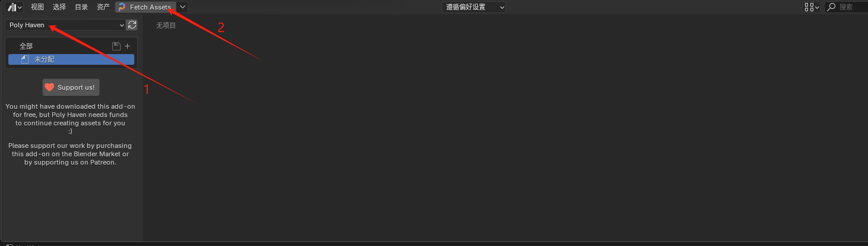
Task: Open the 选择 menu
Action: (59, 7)
